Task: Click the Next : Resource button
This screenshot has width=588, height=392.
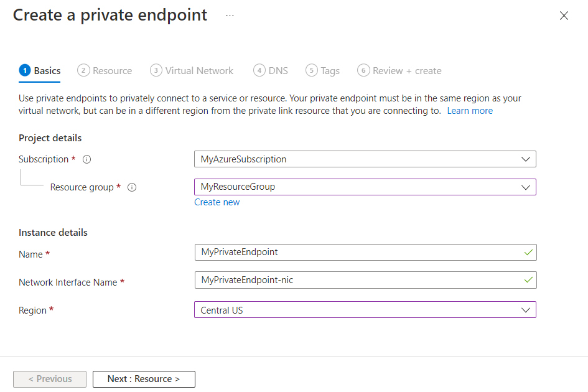Action: click(144, 379)
